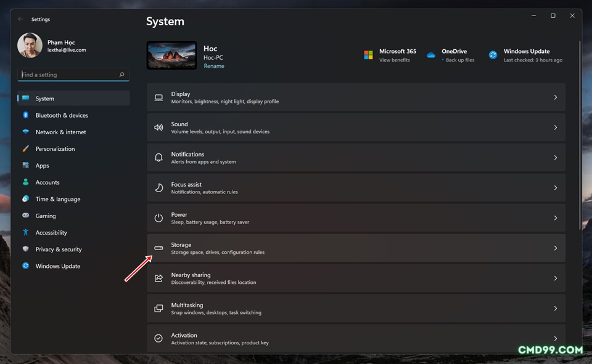This screenshot has width=592, height=364.
Task: Click the Sound speaker icon
Action: (x=158, y=127)
